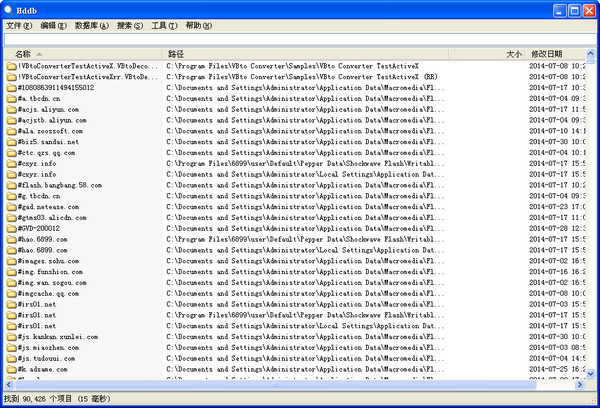Open the 搜索(S) menu
Viewport: 600px width, 408px height.
click(129, 26)
